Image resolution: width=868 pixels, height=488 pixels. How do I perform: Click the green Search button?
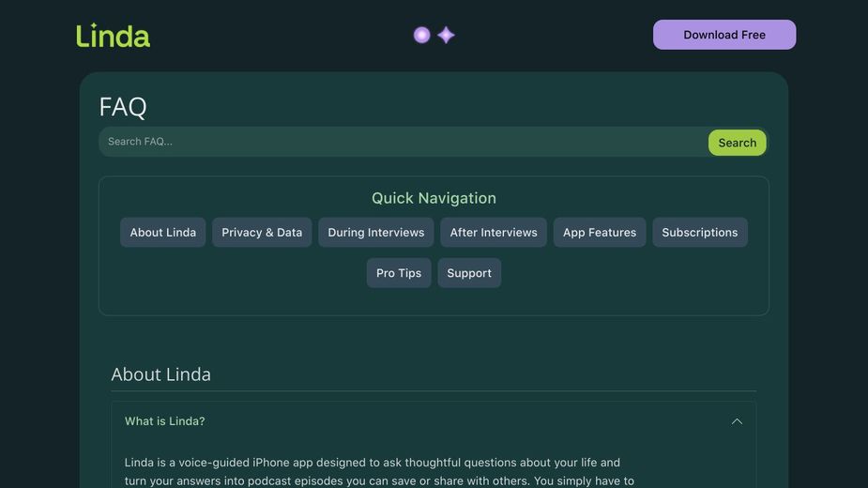coord(737,143)
